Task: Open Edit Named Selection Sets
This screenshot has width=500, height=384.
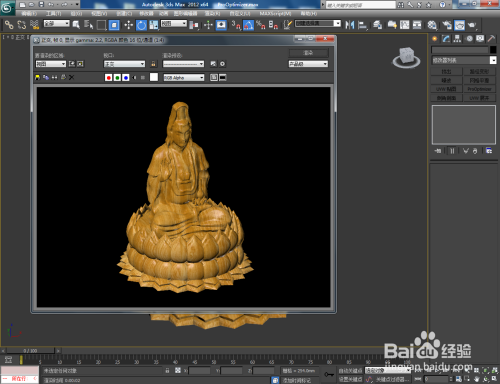Action: [287, 25]
